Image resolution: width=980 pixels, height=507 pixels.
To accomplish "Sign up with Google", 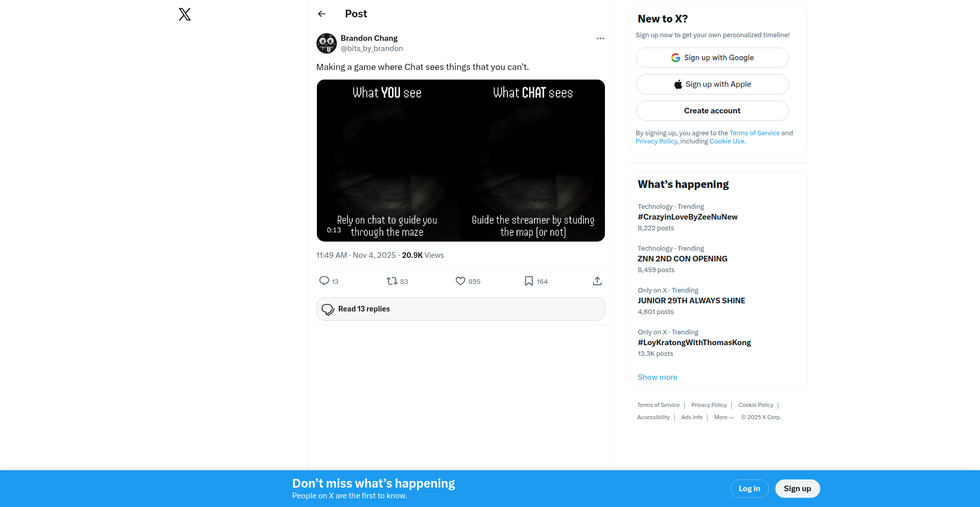I will click(x=712, y=58).
